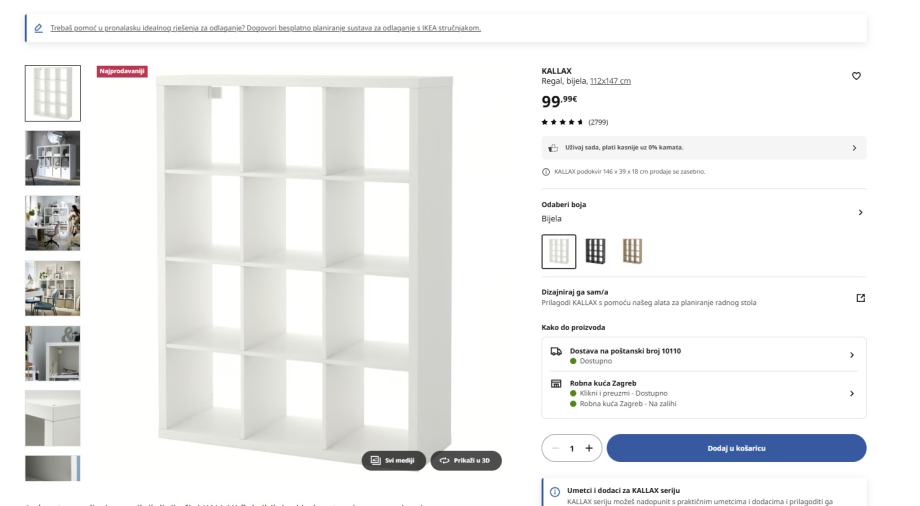Expand Robna kuća Zagreb availability

click(x=851, y=393)
